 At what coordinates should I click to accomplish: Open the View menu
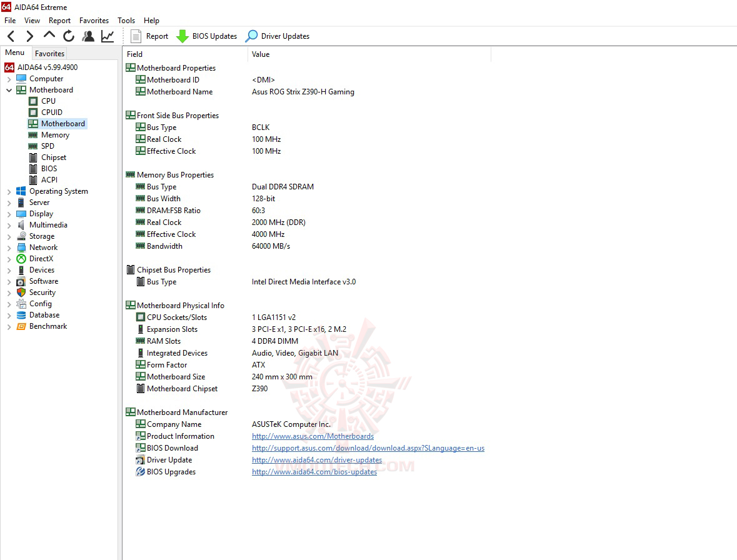(32, 21)
